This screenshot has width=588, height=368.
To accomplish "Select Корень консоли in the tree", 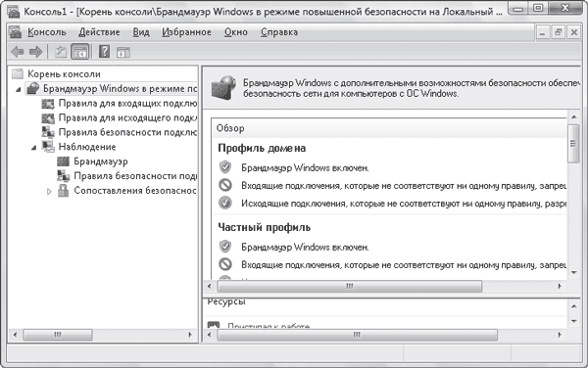I will pyautogui.click(x=64, y=74).
